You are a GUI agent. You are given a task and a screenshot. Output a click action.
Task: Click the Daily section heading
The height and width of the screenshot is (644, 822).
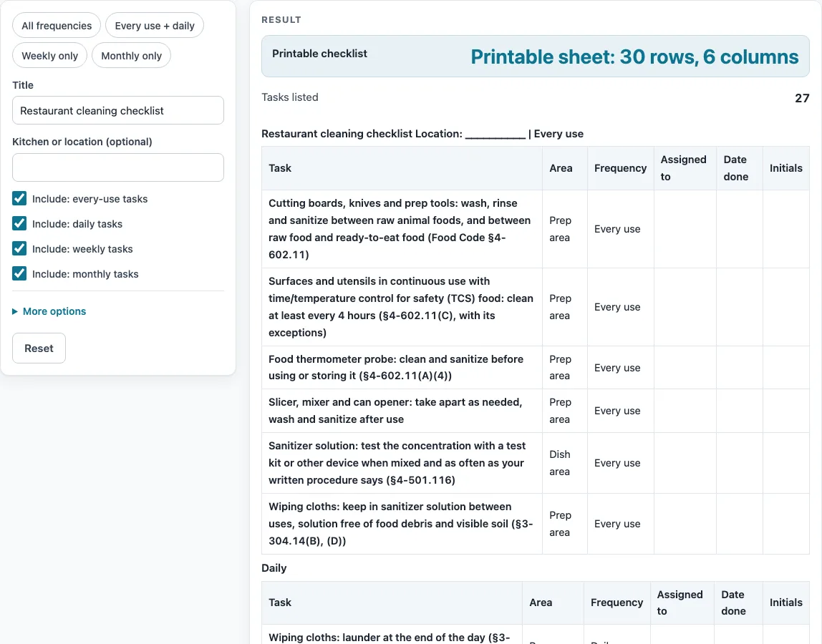point(274,568)
